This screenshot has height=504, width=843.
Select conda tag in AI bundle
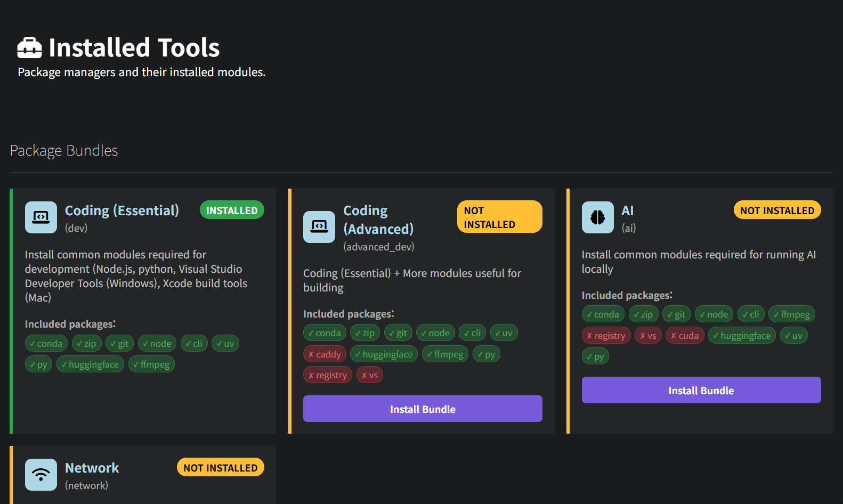click(x=603, y=314)
